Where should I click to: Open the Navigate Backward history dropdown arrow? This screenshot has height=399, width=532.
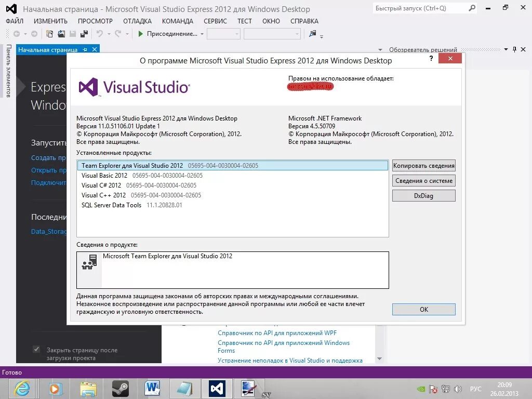(x=25, y=34)
